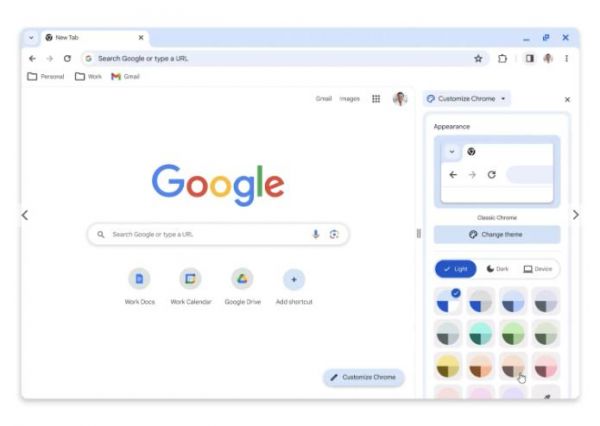Open the Google apps grid
Viewport: 600px width, 426px height.
pyautogui.click(x=376, y=99)
